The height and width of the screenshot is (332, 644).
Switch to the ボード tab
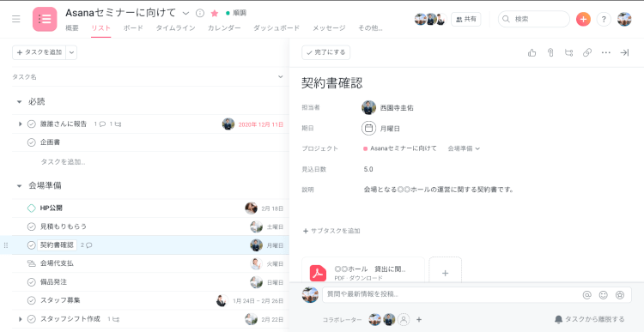[133, 28]
